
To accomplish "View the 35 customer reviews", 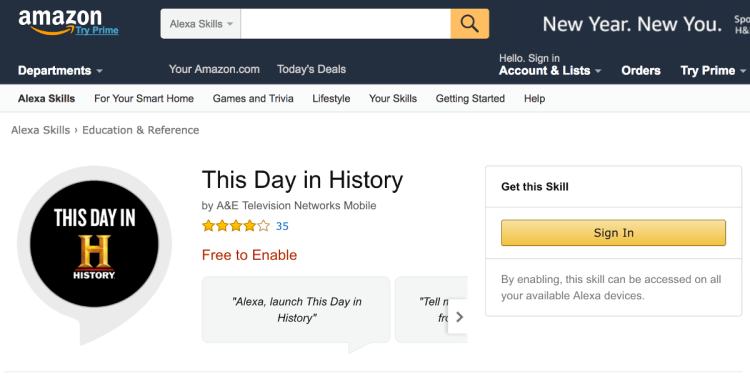I will click(x=282, y=226).
